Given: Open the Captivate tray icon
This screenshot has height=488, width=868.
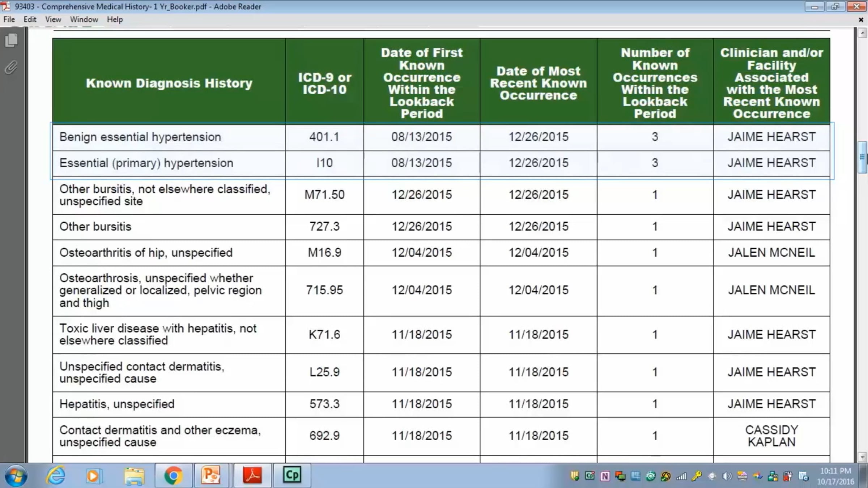Looking at the screenshot, I should click(x=590, y=476).
